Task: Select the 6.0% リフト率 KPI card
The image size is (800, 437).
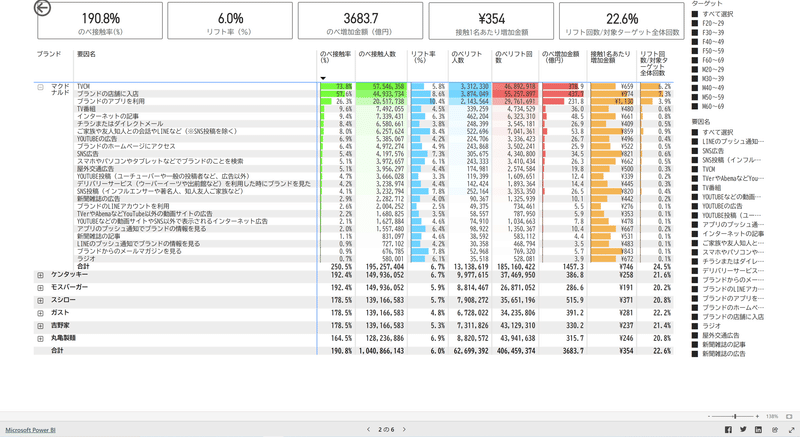Action: click(x=230, y=20)
